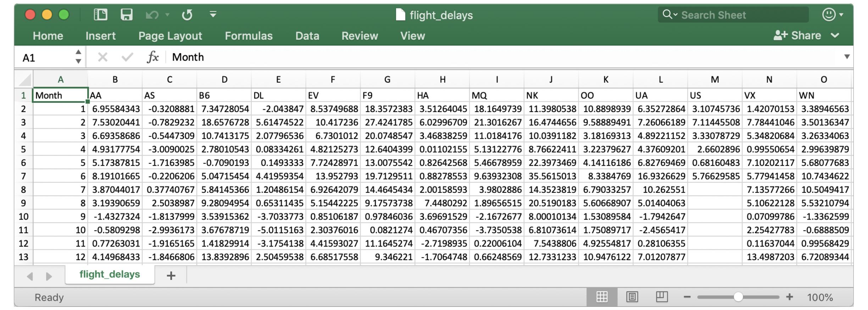
Task: Click the Search Sheet field
Action: pos(733,15)
